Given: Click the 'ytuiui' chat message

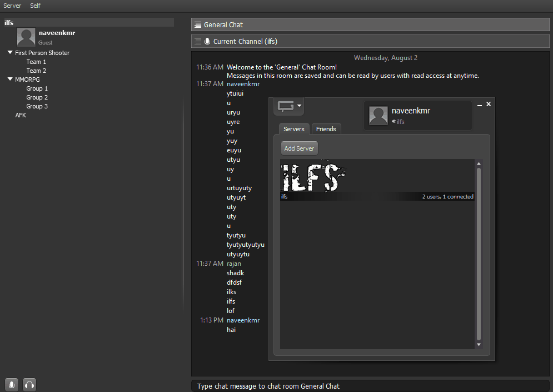Looking at the screenshot, I should click(x=235, y=93).
